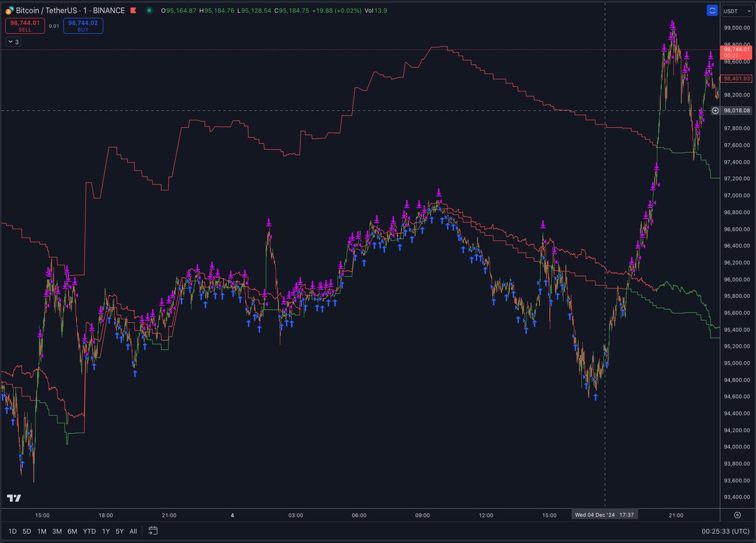Click the 97,000.00 price scale label
756x543 pixels.
point(736,195)
